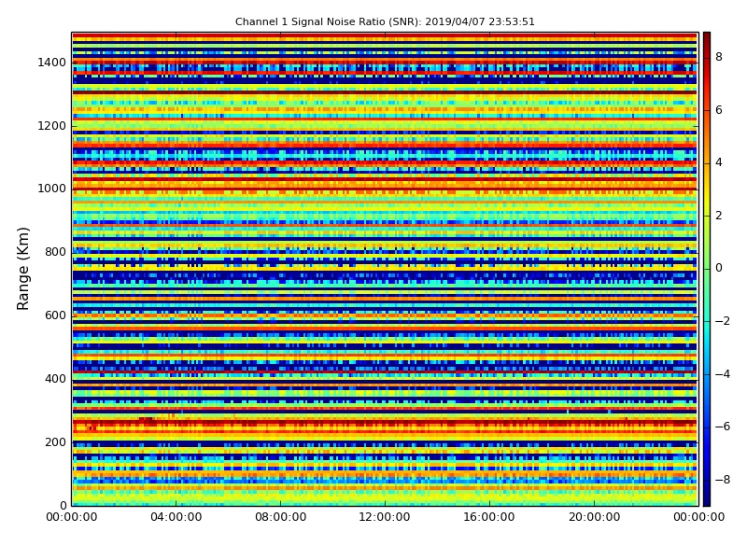Image resolution: width=747 pixels, height=560 pixels.
Task: Click the dark blue bottom of the colorbar
Action: (x=707, y=500)
